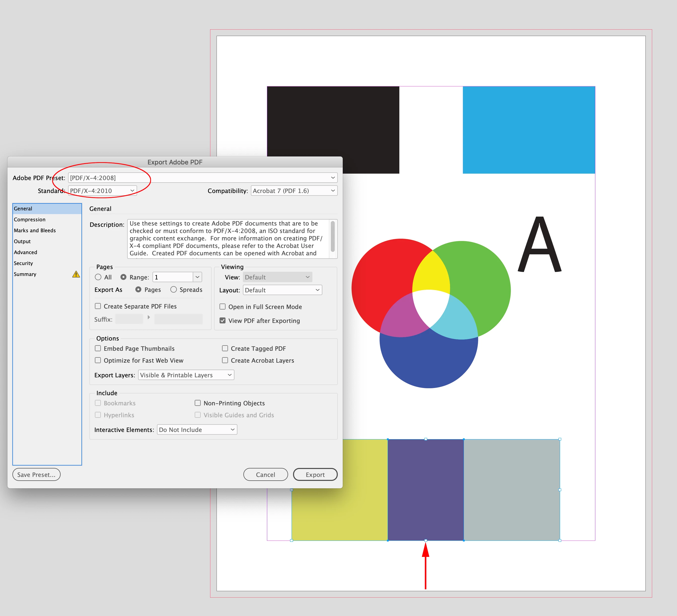Screen dimensions: 677x616
Task: Go to the Output section
Action: (x=22, y=241)
